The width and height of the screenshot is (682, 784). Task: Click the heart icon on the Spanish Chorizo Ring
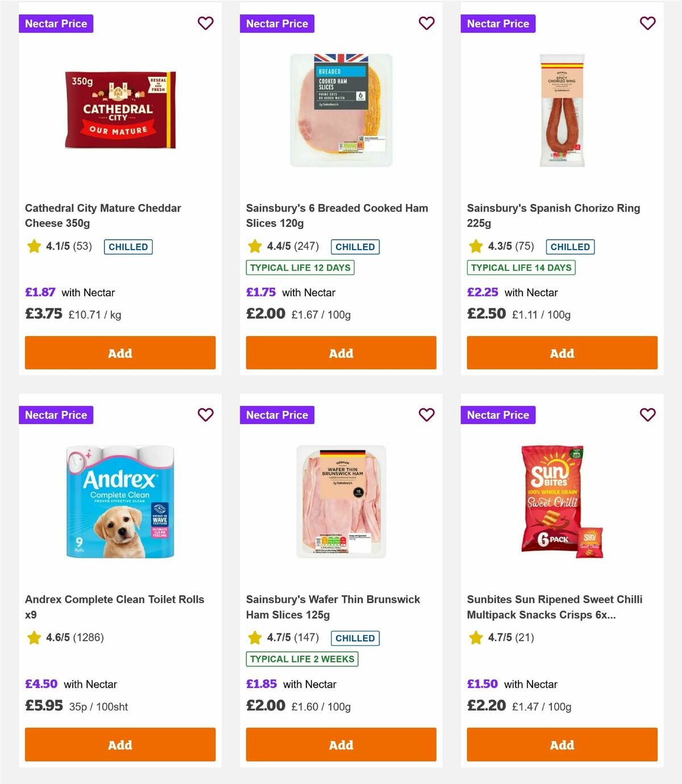pos(647,23)
